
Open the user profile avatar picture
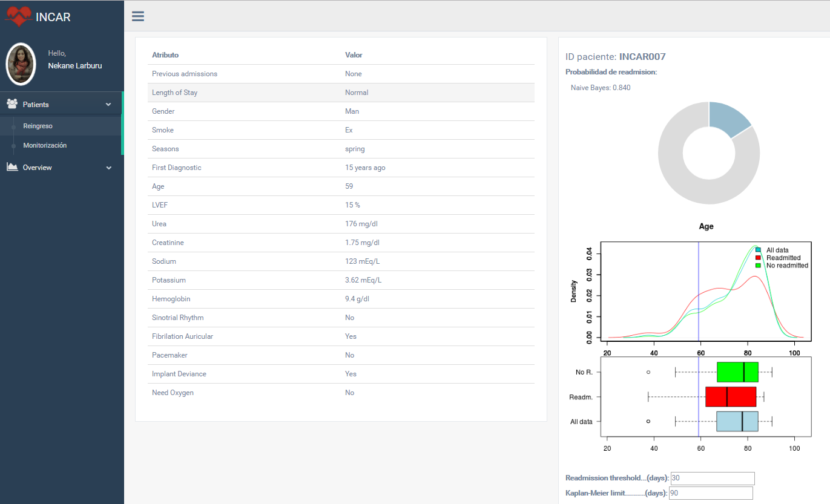21,64
